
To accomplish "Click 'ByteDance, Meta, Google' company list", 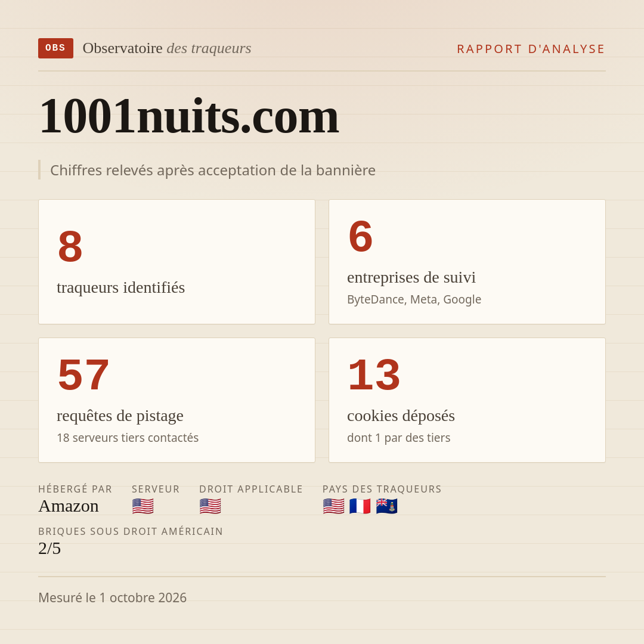I will pos(414,299).
